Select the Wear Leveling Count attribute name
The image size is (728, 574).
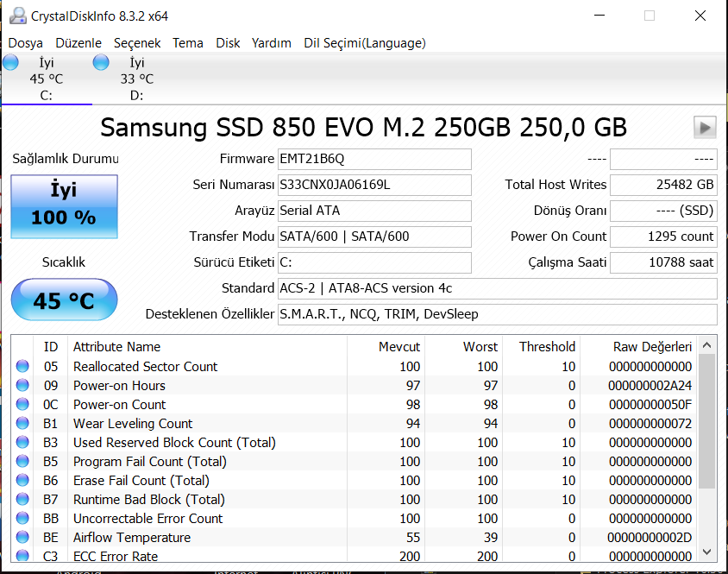pyautogui.click(x=133, y=424)
